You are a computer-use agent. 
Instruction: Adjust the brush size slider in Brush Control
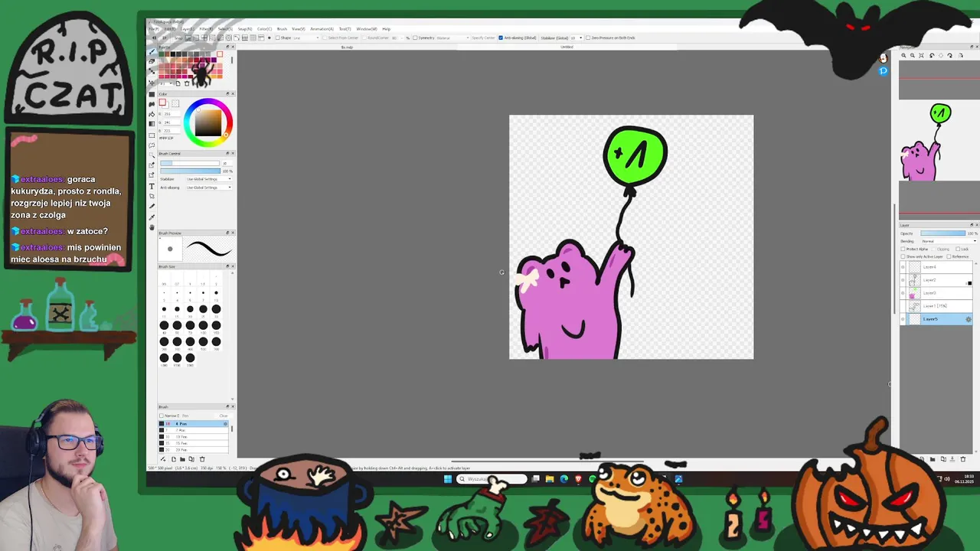tap(190, 163)
